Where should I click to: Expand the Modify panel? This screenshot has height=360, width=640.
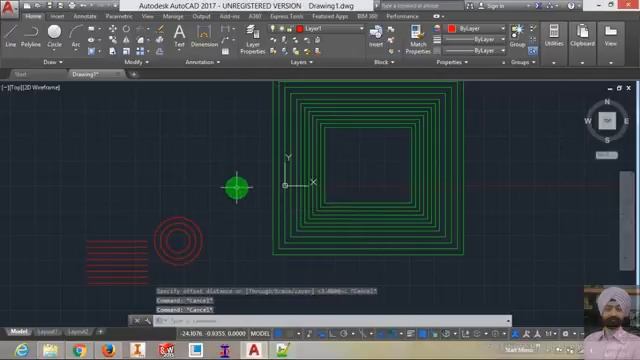click(x=136, y=62)
